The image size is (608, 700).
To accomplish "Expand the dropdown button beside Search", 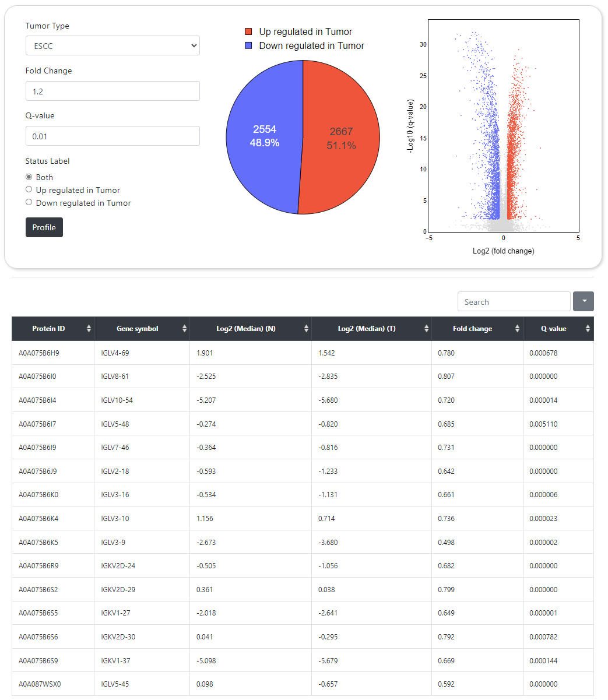I will [x=584, y=301].
